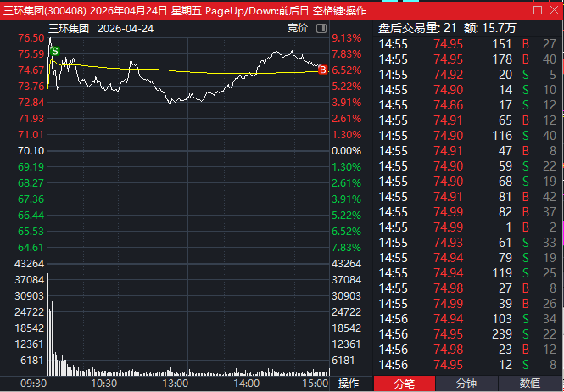Toggle the panel icon next to 竞价
The height and width of the screenshot is (392, 564).
coord(321,29)
